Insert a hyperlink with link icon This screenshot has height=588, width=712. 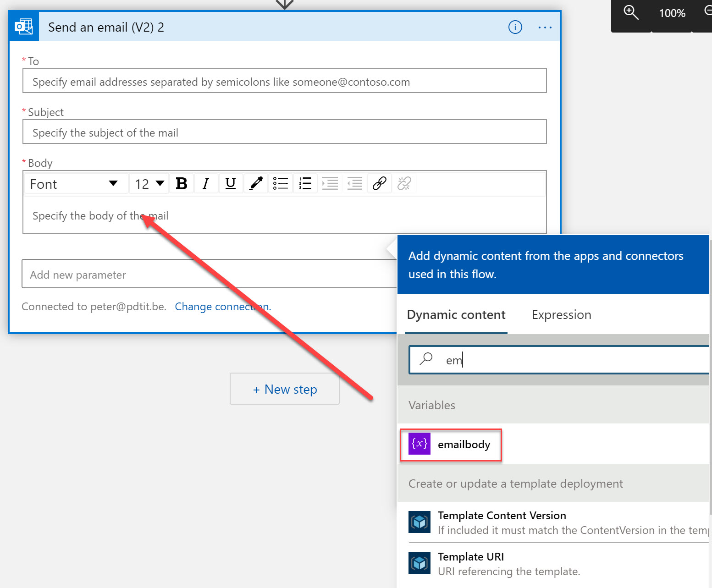380,184
